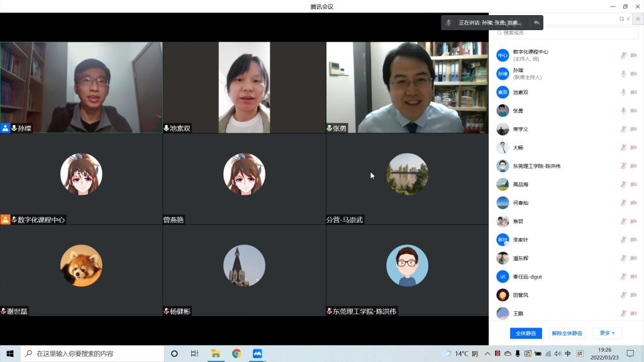This screenshot has height=362, width=644.
Task: Toggle microphone for 张勇 in member list
Action: (623, 111)
